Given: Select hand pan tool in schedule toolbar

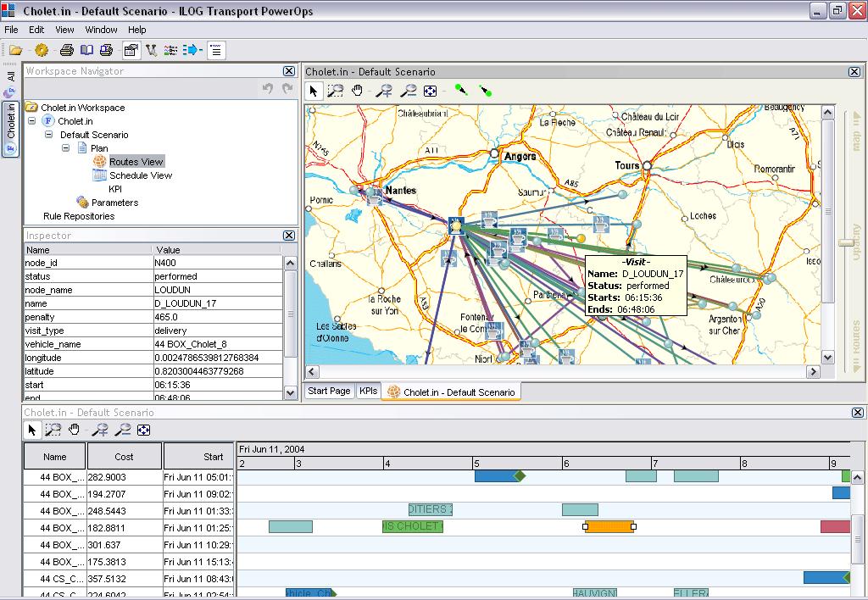Looking at the screenshot, I should 75,430.
